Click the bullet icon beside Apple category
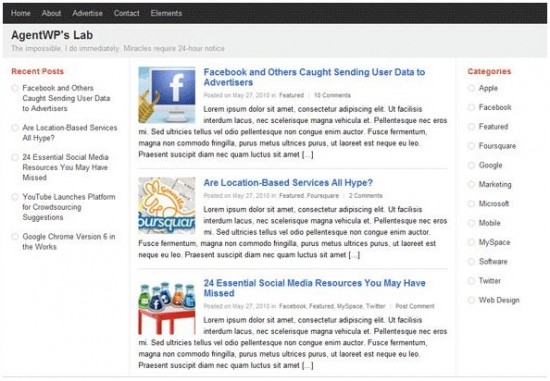Viewport: 550px width, 381px height. click(x=471, y=88)
